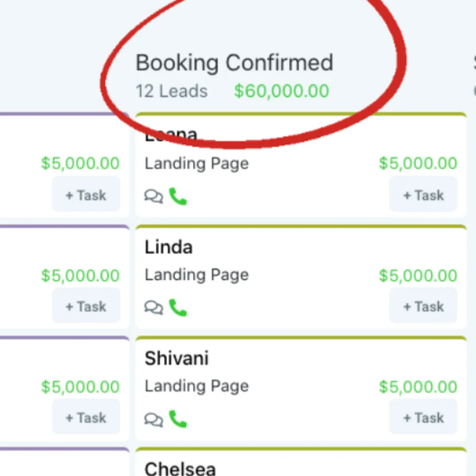Image resolution: width=476 pixels, height=476 pixels.
Task: Click the $5,000.00 value on Shivani's card
Action: click(418, 387)
